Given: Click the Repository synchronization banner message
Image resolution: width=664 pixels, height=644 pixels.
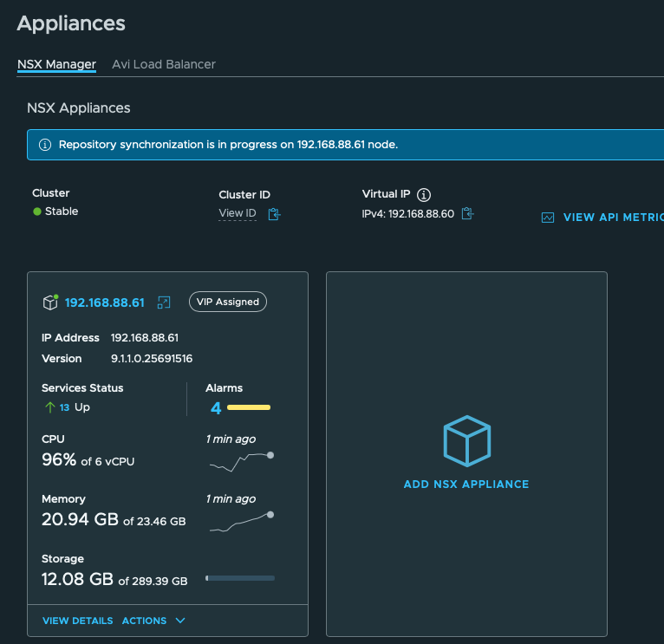Looking at the screenshot, I should [228, 145].
